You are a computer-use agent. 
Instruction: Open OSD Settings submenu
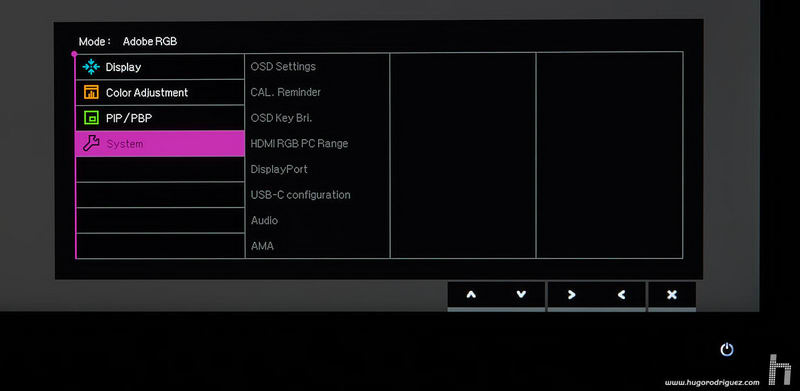coord(283,67)
